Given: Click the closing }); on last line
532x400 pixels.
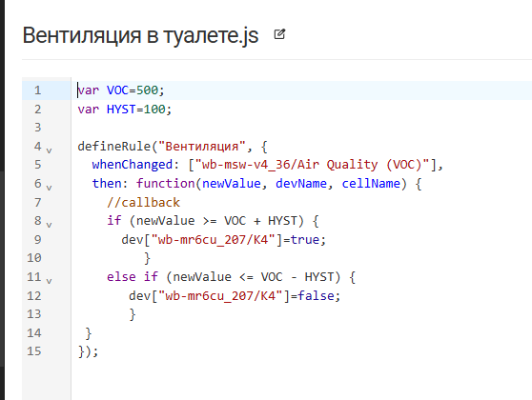Looking at the screenshot, I should [88, 351].
